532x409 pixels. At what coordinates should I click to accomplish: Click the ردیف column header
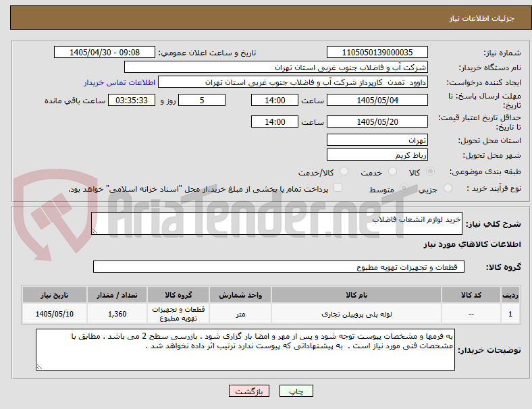(x=510, y=295)
